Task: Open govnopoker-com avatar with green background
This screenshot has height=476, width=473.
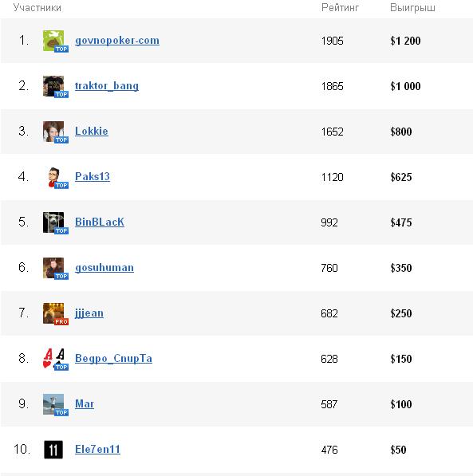Action: [53, 41]
